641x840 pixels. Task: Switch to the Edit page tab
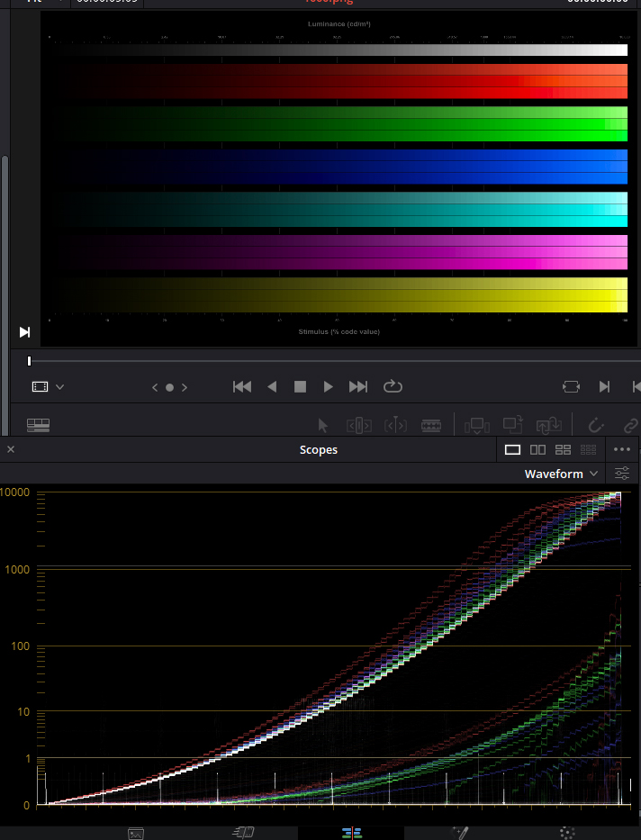352,833
